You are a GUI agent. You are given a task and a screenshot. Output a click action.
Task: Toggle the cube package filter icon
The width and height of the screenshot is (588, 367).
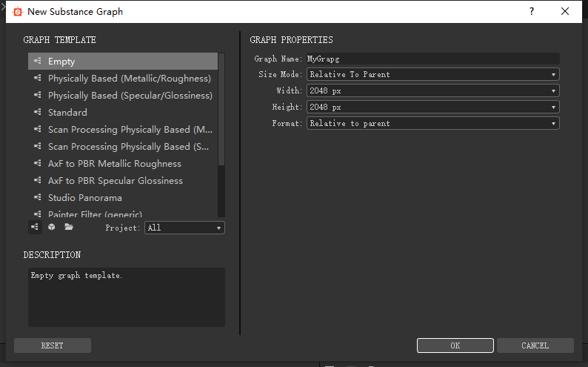(52, 227)
